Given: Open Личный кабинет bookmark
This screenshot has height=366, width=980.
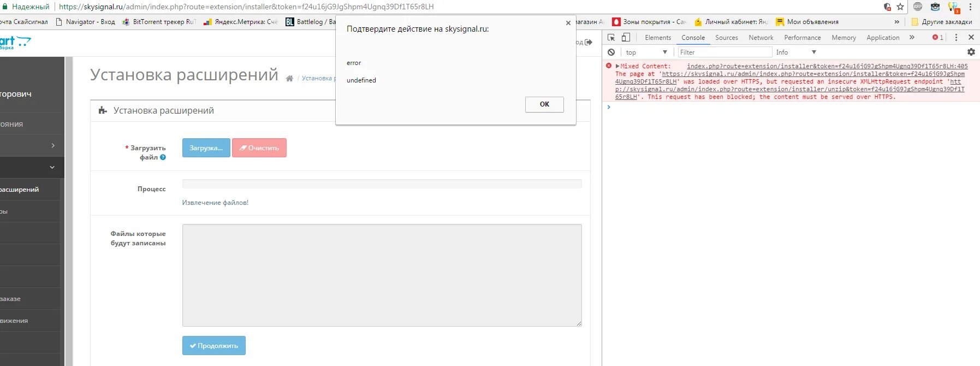Looking at the screenshot, I should coord(731,22).
